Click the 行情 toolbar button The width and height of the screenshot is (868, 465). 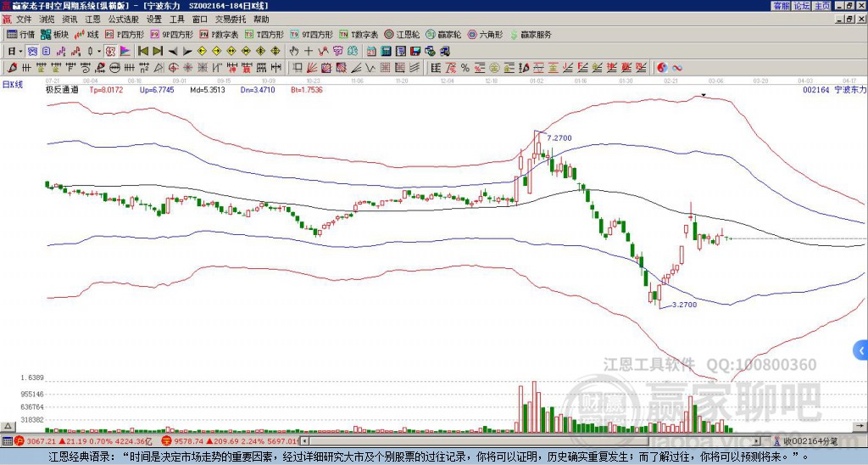click(21, 34)
